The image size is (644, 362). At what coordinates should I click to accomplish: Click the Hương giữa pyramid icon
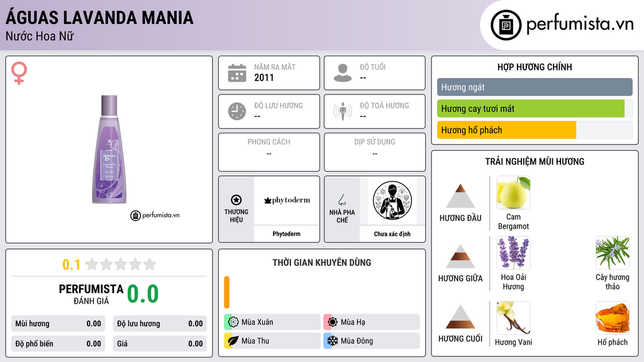460,256
